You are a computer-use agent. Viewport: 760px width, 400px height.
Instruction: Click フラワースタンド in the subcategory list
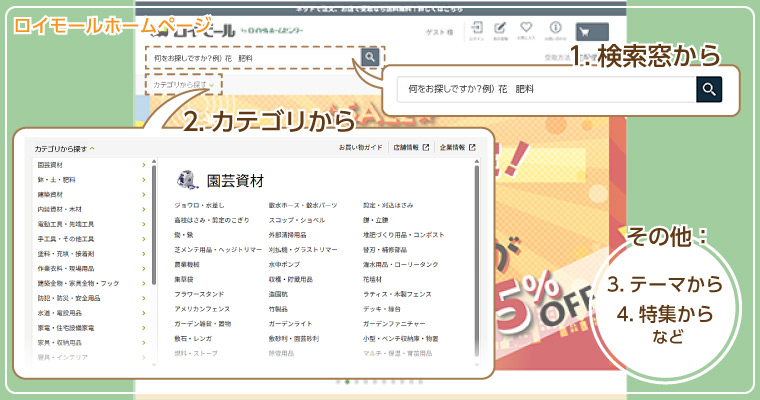coord(199,294)
